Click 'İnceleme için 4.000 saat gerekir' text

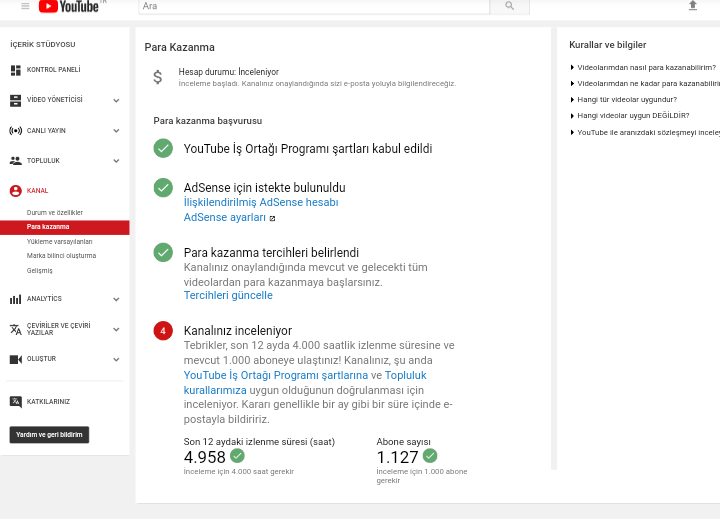click(239, 472)
